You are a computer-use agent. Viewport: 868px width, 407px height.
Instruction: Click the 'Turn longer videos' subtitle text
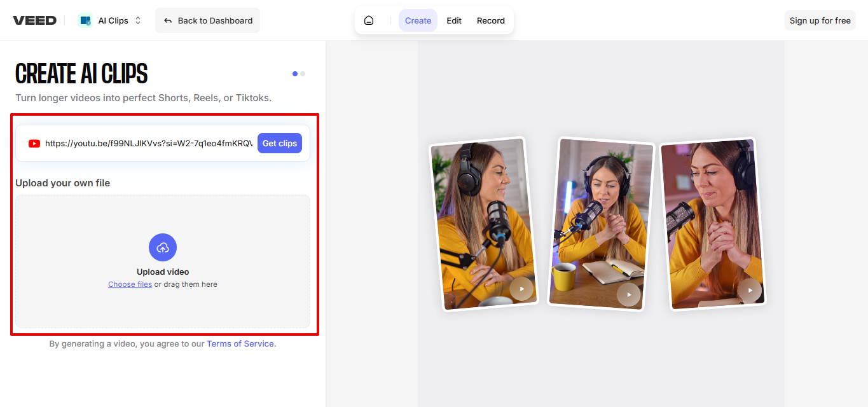coord(144,98)
